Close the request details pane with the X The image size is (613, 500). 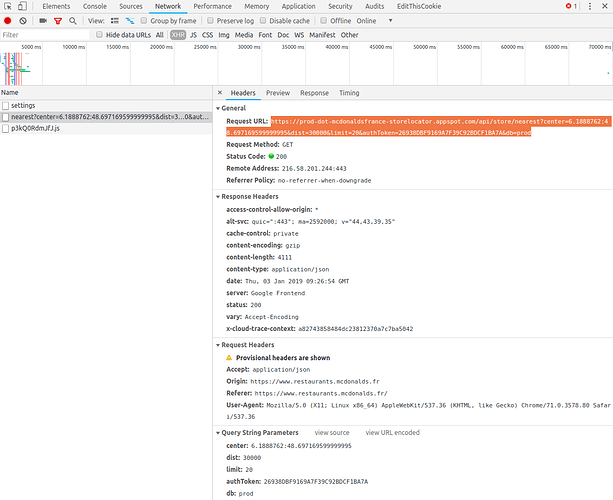(220, 93)
